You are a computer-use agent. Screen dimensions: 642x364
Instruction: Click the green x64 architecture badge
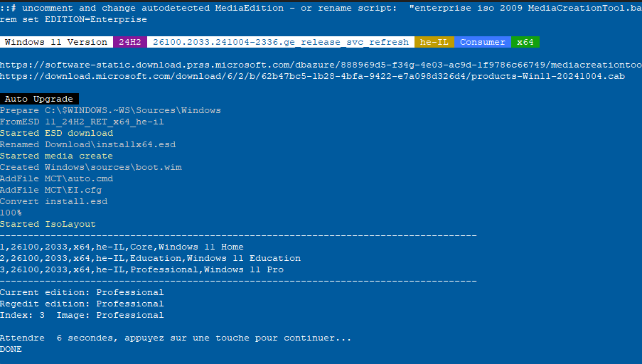click(525, 42)
